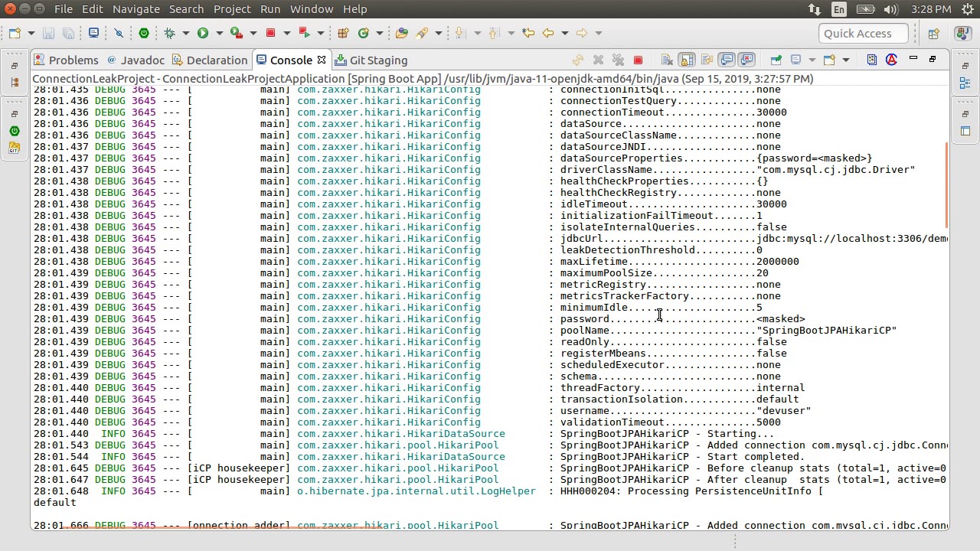Open the Navigate menu

coord(136,9)
